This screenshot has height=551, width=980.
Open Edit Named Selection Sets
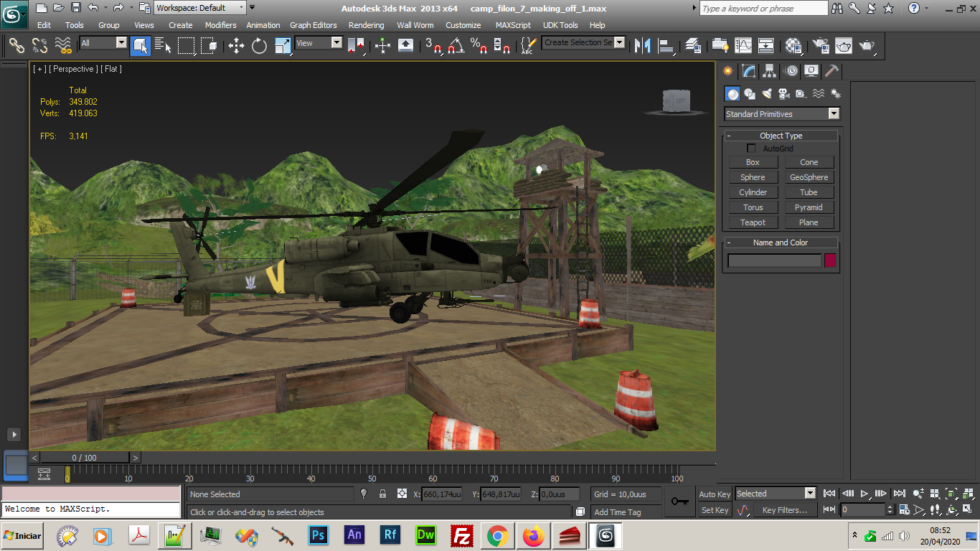point(527,46)
